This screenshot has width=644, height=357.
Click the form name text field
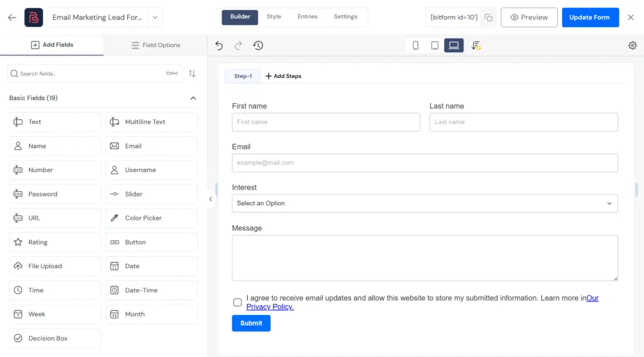(97, 18)
